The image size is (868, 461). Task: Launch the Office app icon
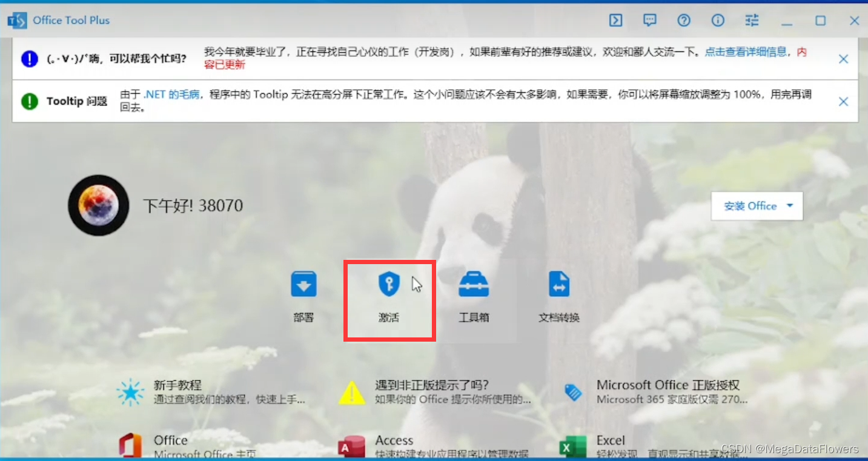tap(130, 446)
